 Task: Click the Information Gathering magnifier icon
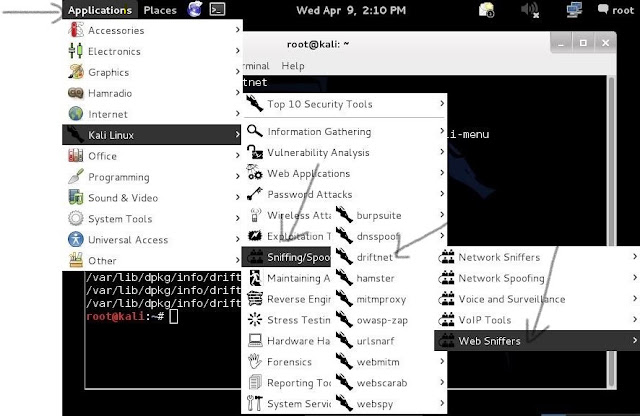(255, 131)
